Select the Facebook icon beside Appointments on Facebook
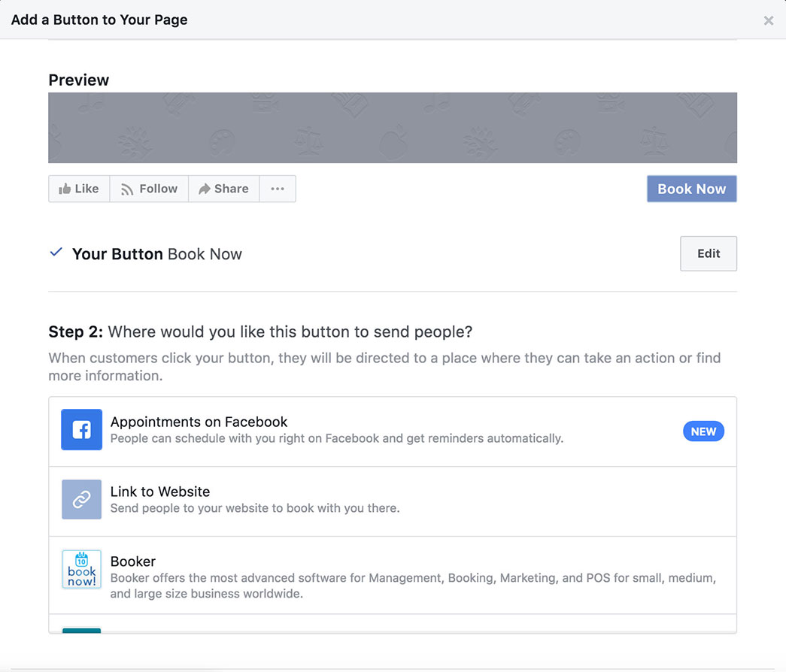The width and height of the screenshot is (786, 672). 81,429
